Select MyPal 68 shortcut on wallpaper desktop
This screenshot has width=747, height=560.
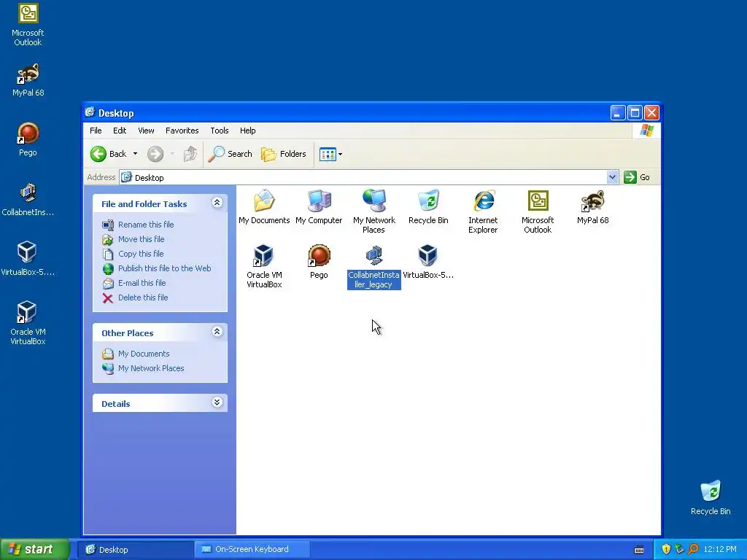tap(28, 79)
